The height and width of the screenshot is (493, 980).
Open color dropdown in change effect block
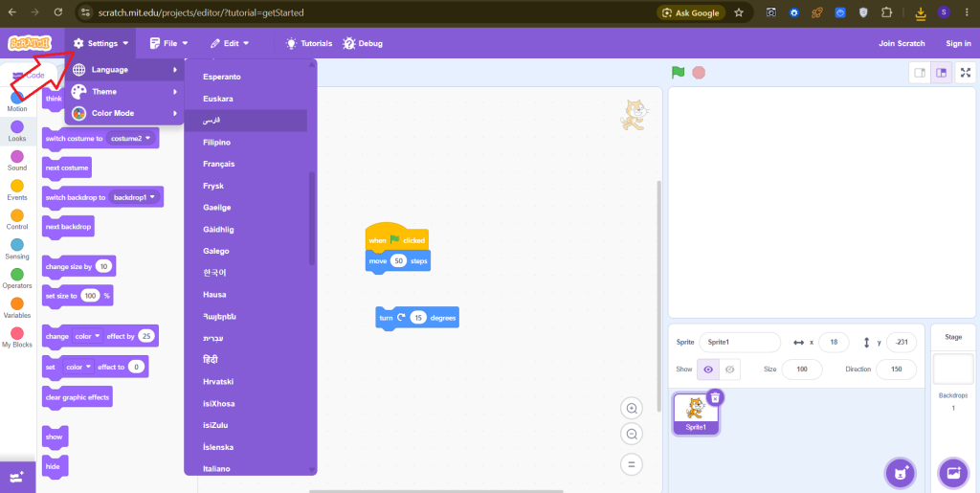88,336
